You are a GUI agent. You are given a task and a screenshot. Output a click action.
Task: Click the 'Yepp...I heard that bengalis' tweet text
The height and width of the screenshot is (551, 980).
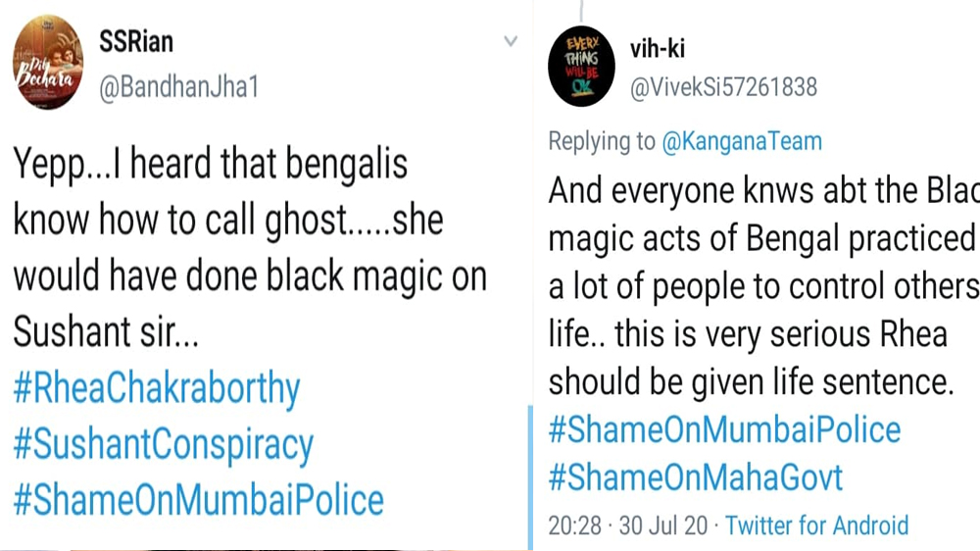[x=210, y=165]
